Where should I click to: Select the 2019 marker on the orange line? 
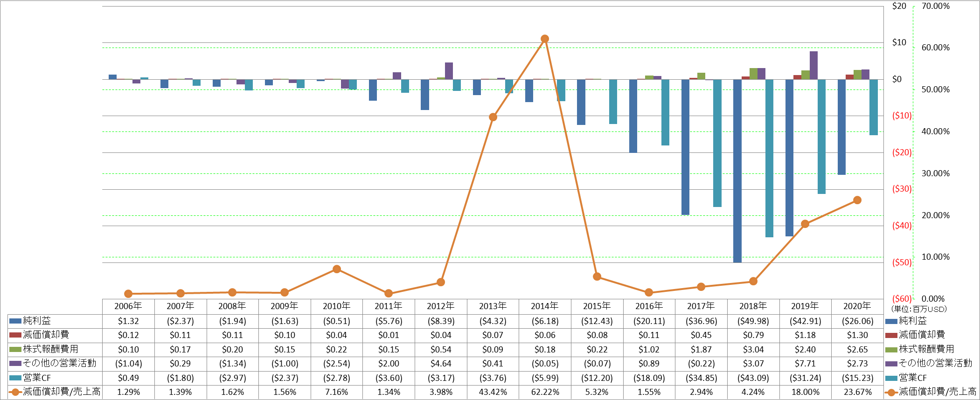click(805, 224)
